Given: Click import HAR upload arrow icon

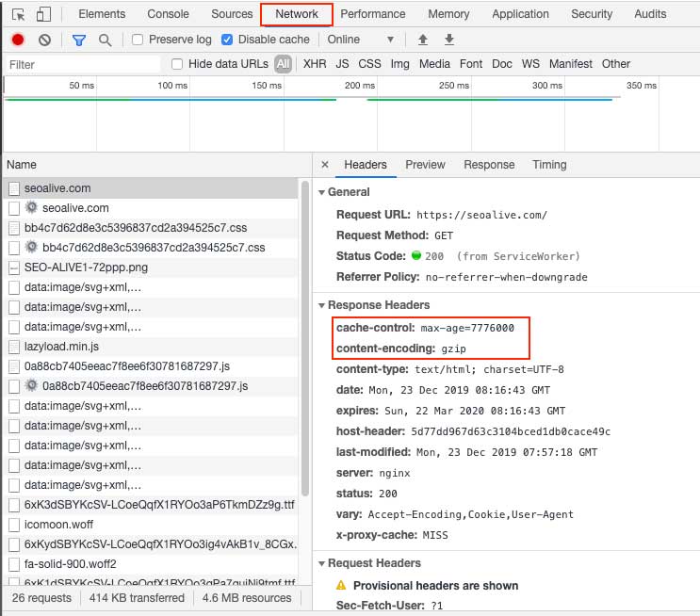Looking at the screenshot, I should [423, 40].
